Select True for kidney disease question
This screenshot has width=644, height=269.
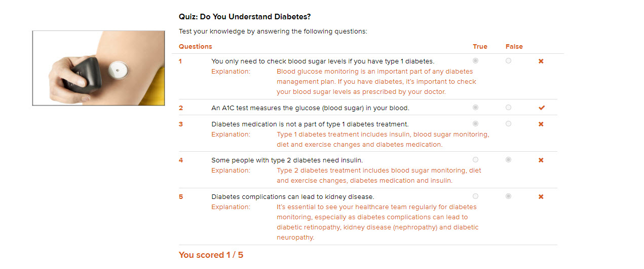(x=475, y=196)
